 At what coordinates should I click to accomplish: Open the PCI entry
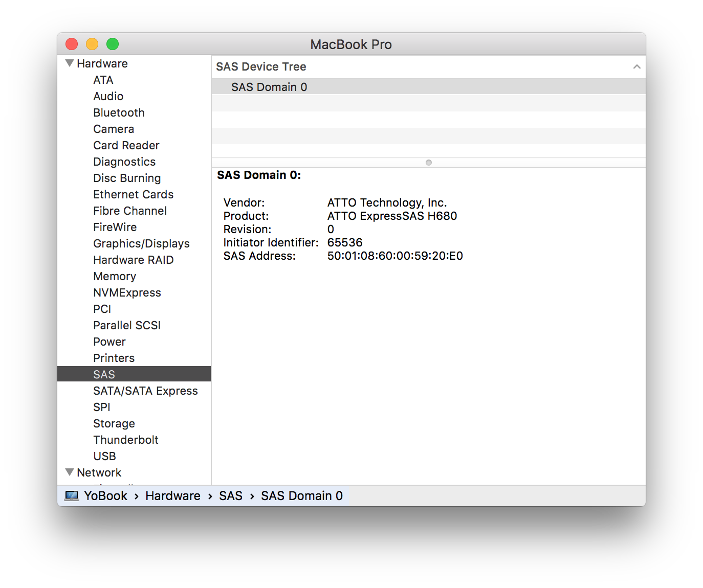(x=102, y=309)
